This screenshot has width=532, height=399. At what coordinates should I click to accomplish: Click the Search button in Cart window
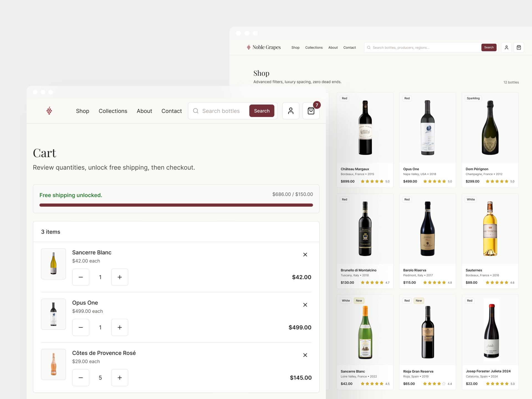click(x=262, y=111)
